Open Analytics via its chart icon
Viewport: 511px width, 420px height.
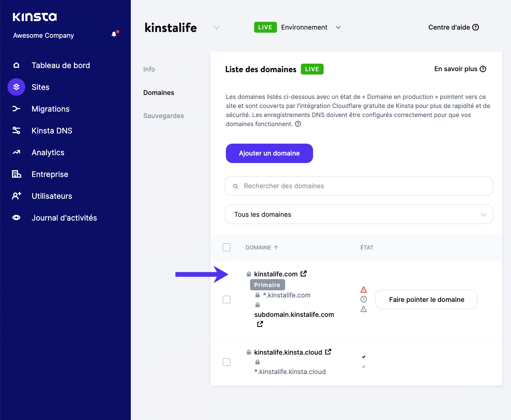tap(16, 152)
